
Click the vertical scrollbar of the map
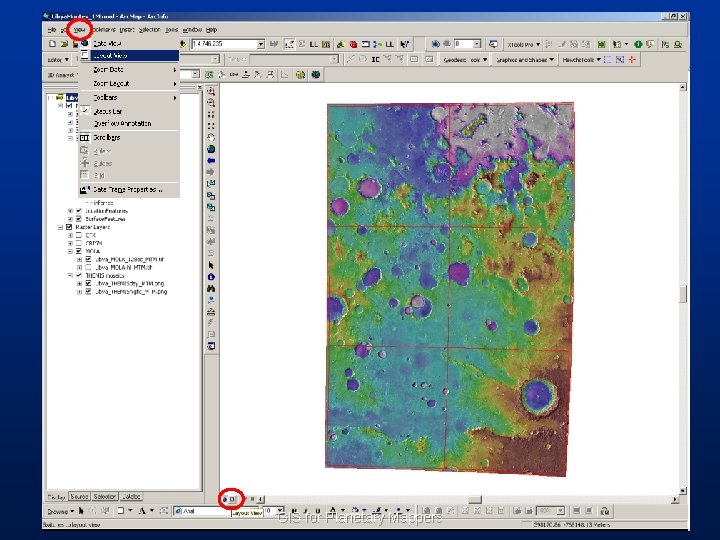(x=683, y=292)
